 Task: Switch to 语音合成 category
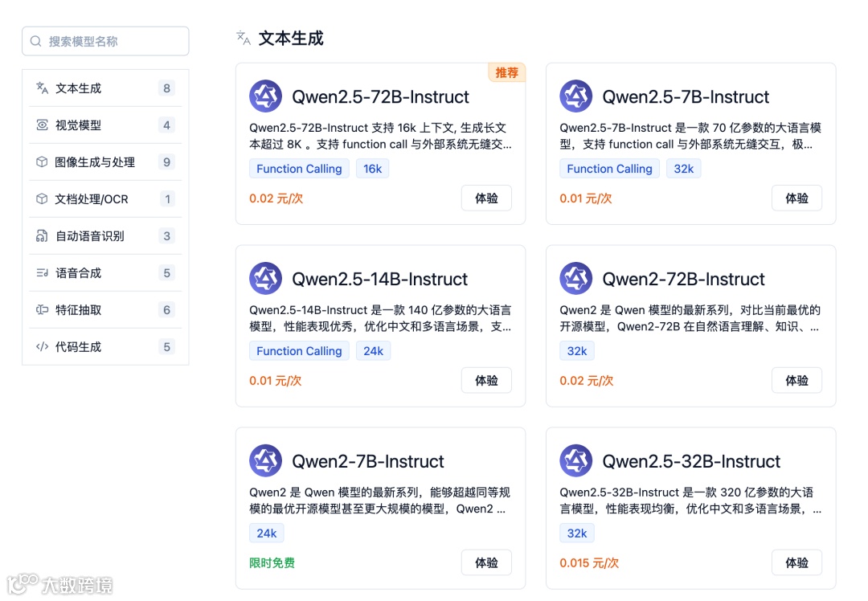click(x=105, y=273)
